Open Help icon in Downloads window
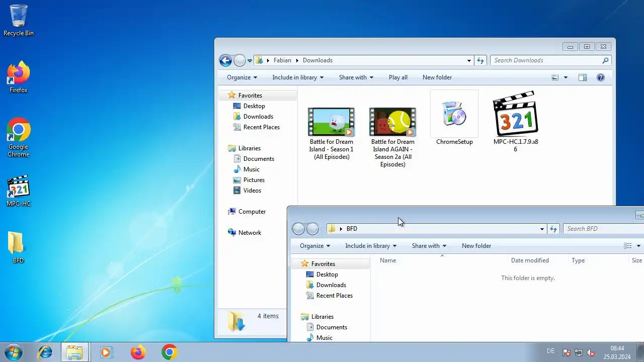Viewport: 644px width, 362px height. (x=600, y=77)
